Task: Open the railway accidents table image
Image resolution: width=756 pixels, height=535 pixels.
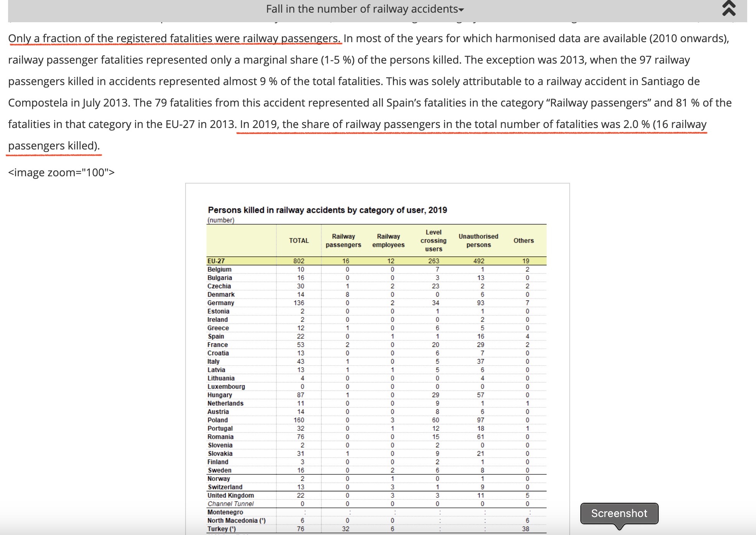Action: (377, 359)
